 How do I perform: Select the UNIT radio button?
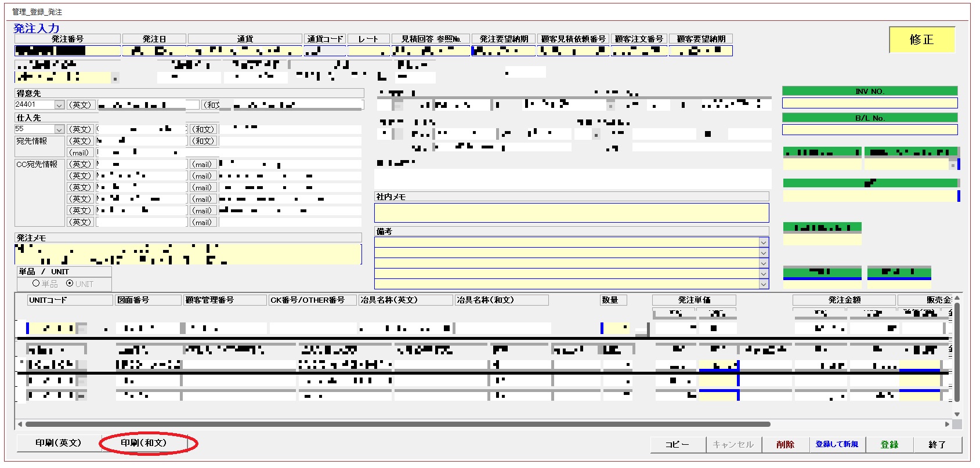70,284
